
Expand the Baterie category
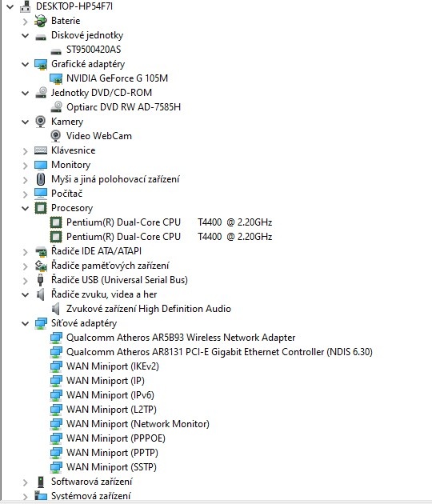tap(25, 22)
